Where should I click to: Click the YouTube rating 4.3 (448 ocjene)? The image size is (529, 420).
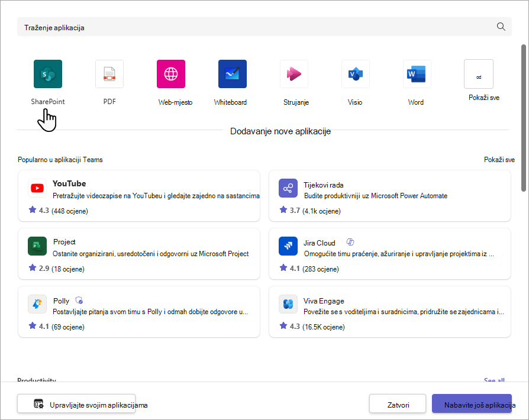63,211
